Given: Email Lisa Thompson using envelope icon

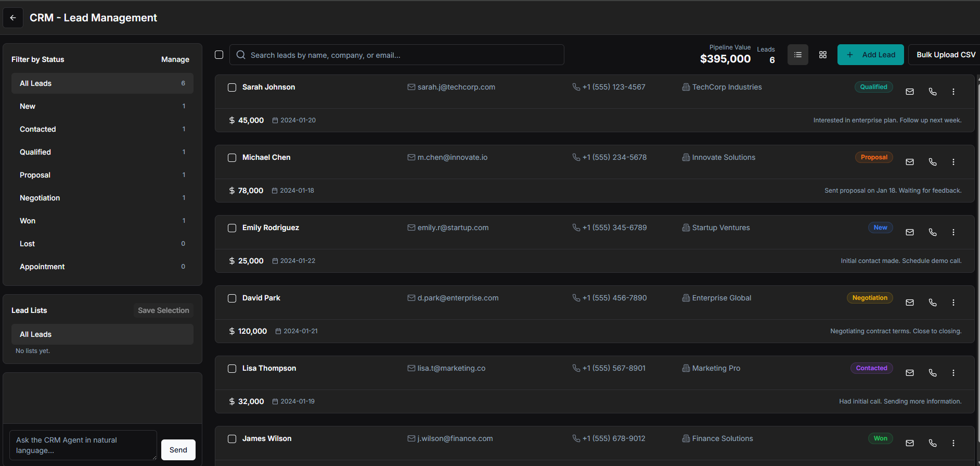Looking at the screenshot, I should click(x=909, y=373).
